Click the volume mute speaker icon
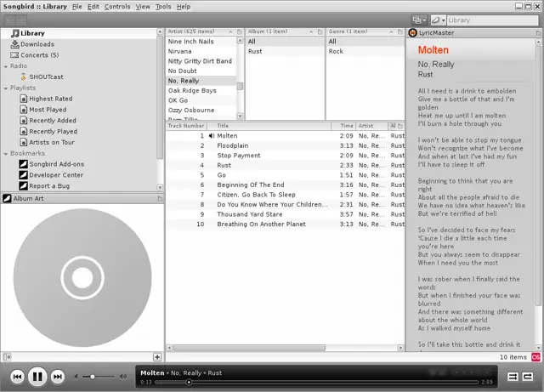This screenshot has height=392, width=544. [x=76, y=377]
